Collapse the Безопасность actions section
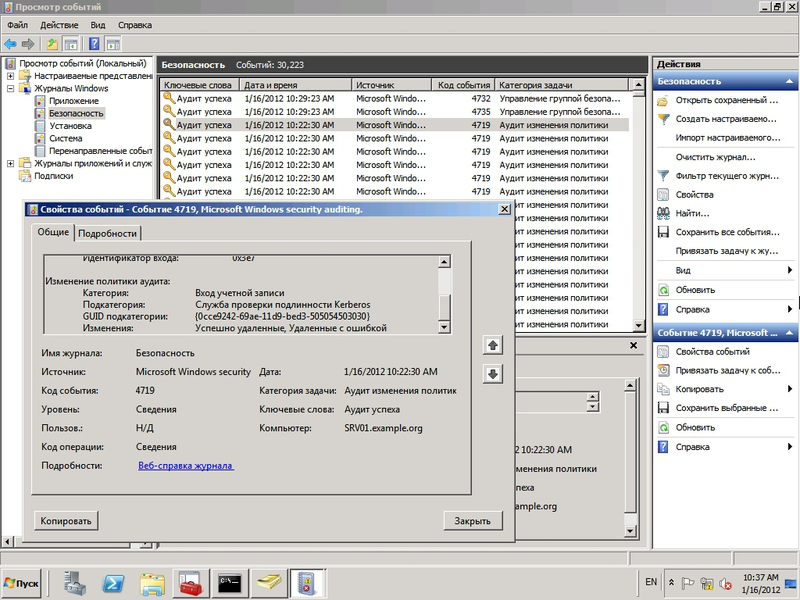The width and height of the screenshot is (800, 600). (x=789, y=82)
